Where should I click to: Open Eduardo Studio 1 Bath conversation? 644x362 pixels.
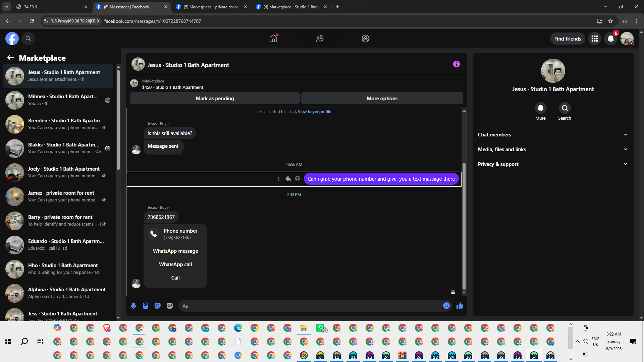click(58, 245)
